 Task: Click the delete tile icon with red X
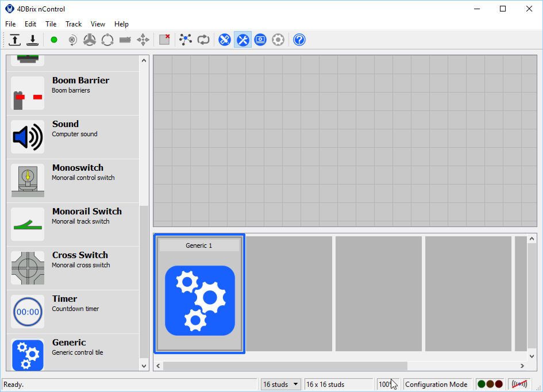tap(164, 40)
